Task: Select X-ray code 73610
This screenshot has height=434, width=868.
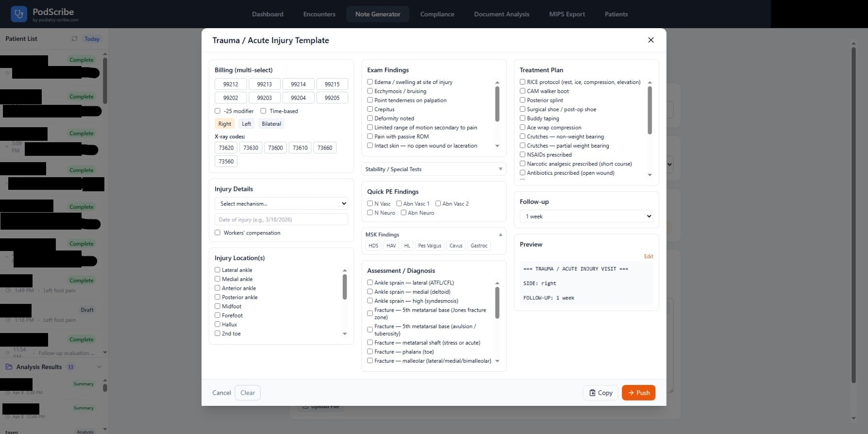Action: tap(300, 148)
